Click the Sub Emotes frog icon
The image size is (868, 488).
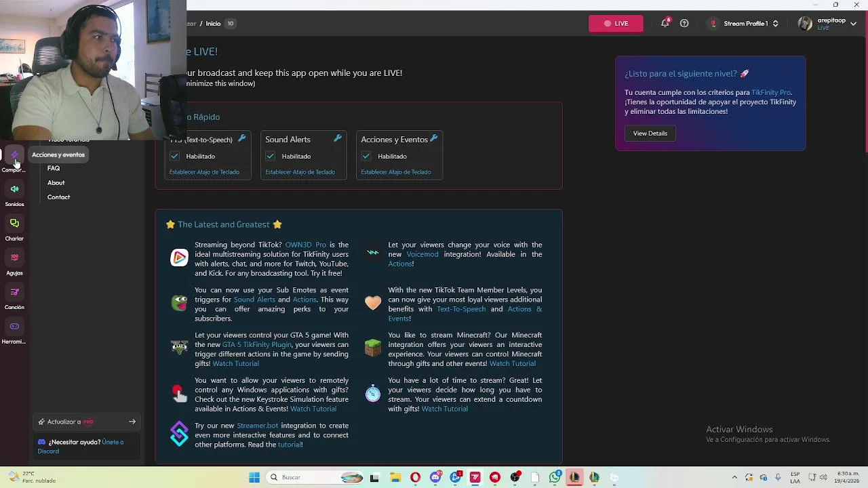179,303
